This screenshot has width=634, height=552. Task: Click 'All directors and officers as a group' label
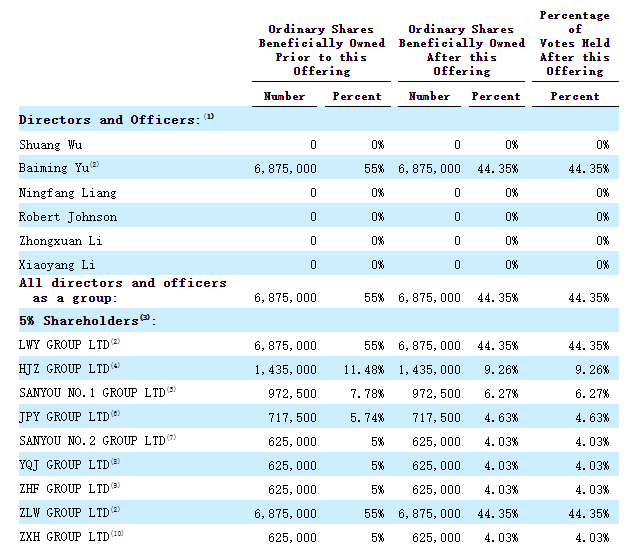(x=122, y=290)
